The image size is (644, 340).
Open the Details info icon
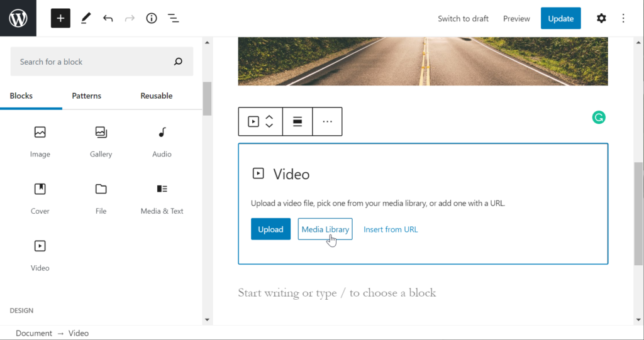pos(151,18)
